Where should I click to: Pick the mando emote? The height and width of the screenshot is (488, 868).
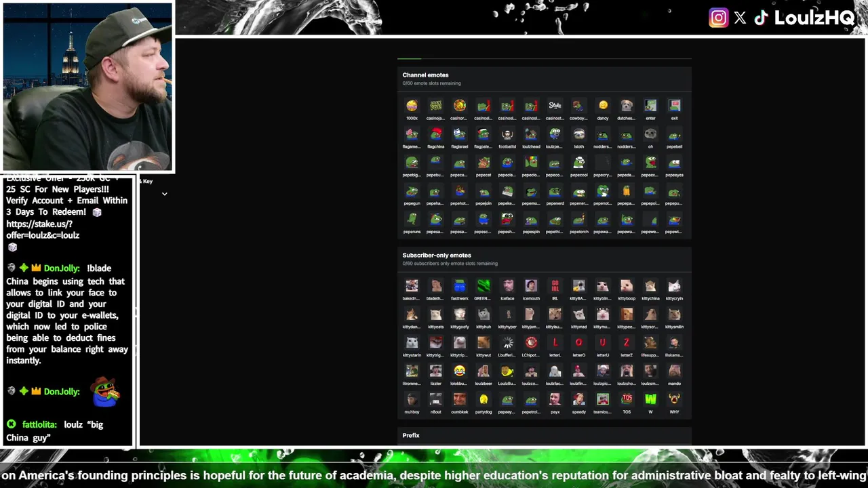674,371
